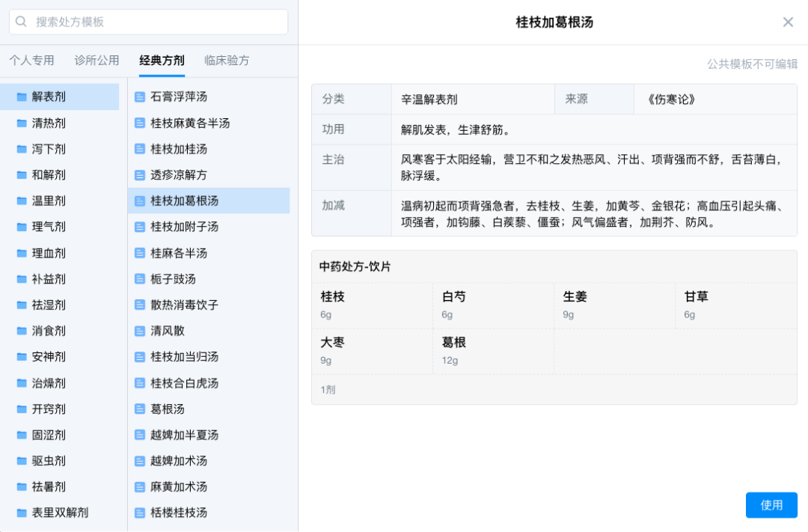Select the 桂枝 herb cell
The image size is (808, 532).
click(372, 305)
